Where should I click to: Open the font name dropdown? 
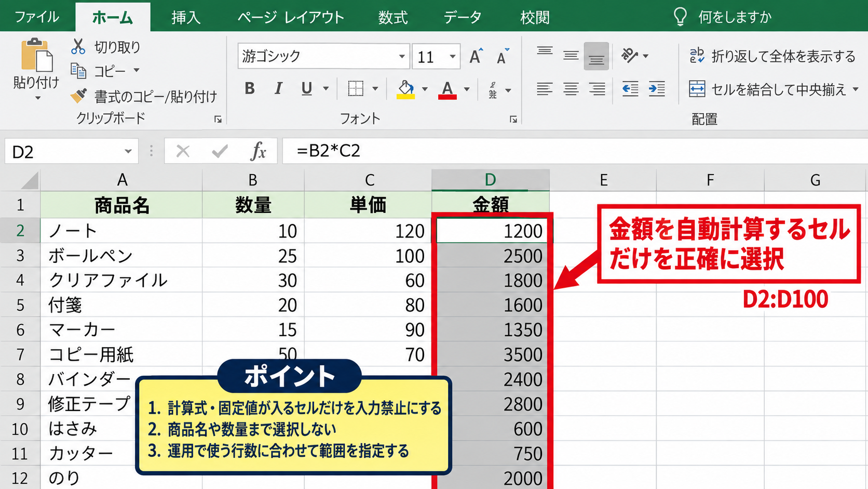tap(402, 57)
